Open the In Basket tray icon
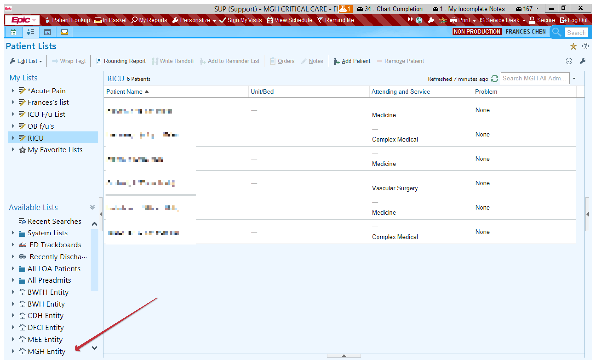 coord(64,32)
